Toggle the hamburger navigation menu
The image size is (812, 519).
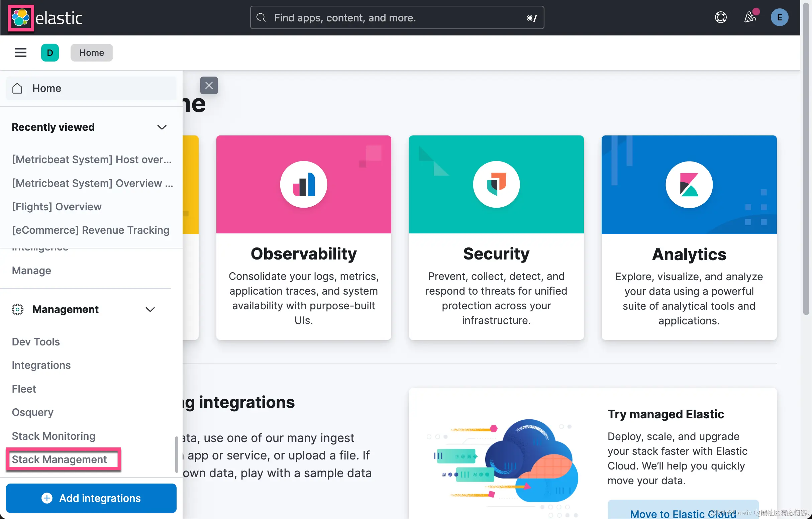tap(20, 53)
